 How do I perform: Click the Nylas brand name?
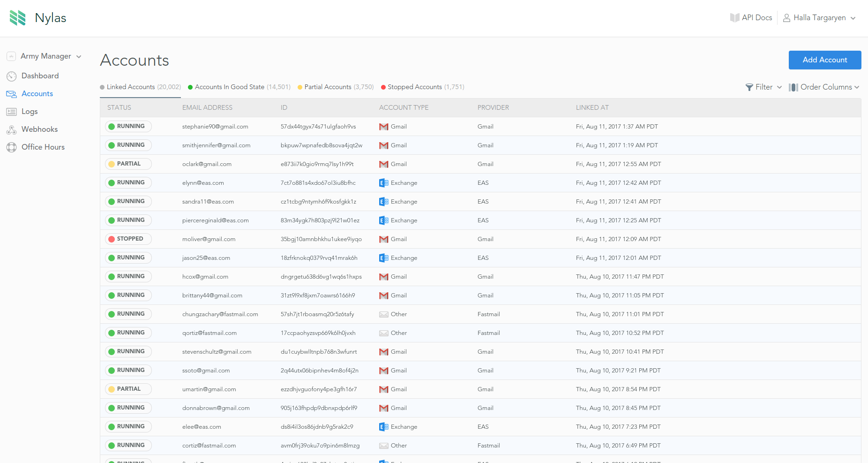(x=51, y=18)
